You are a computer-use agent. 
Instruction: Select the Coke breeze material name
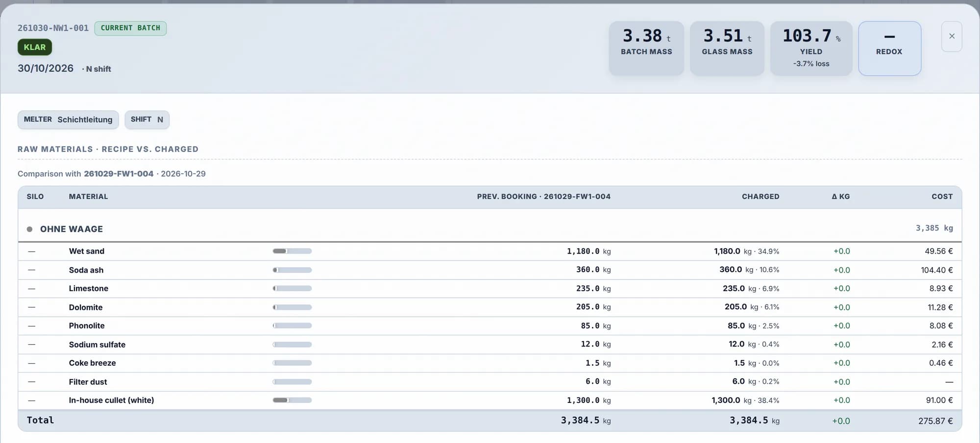[x=93, y=363]
